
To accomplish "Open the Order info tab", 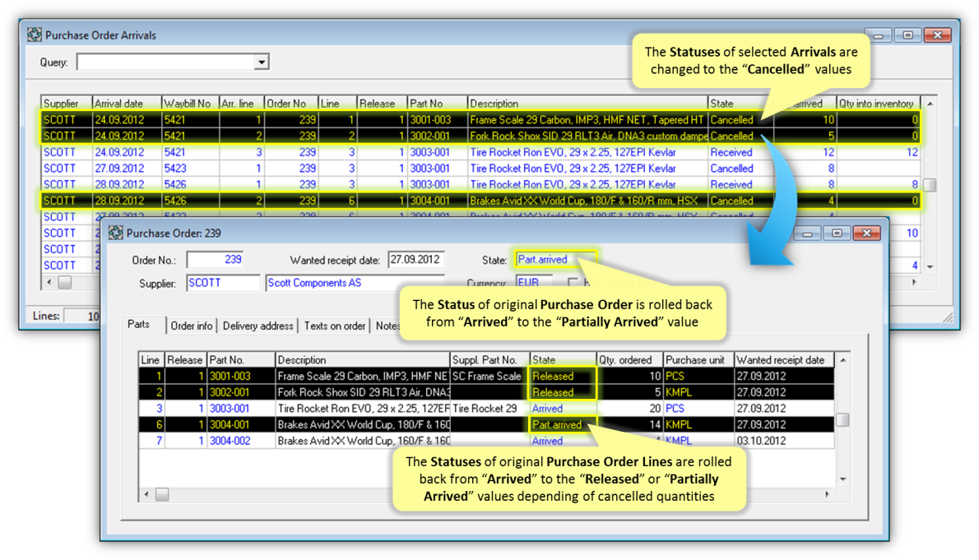I will pyautogui.click(x=191, y=326).
